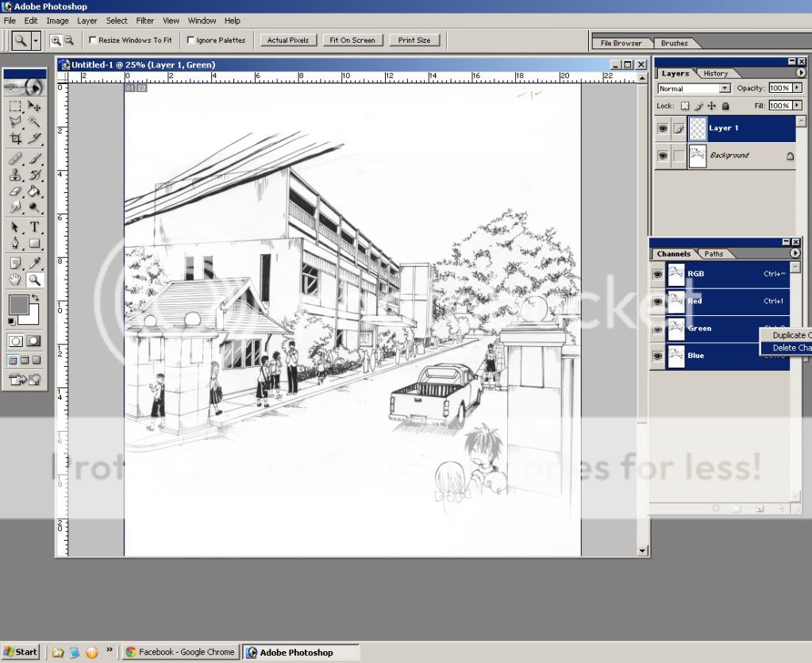Select the Rectangle shape tool
Screen dimensions: 812x663
click(34, 244)
